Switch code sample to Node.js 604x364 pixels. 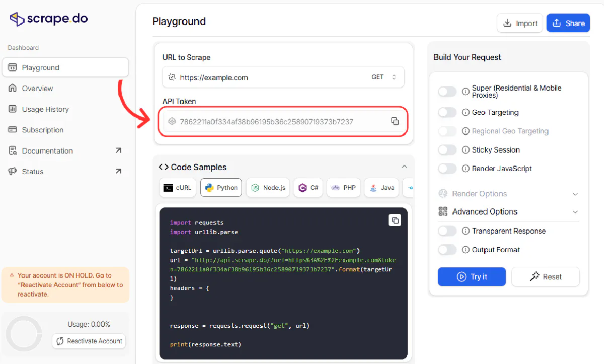pyautogui.click(x=267, y=187)
